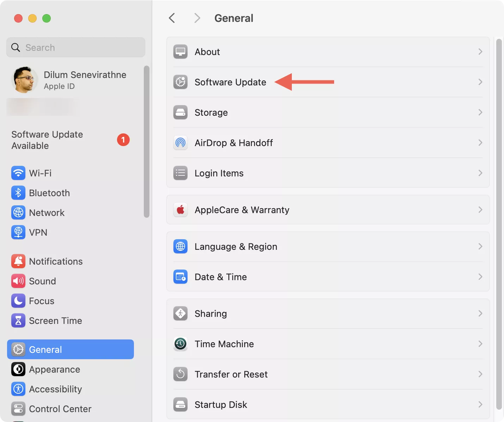Click the Accessibility sidebar icon
The height and width of the screenshot is (422, 504).
pos(18,389)
